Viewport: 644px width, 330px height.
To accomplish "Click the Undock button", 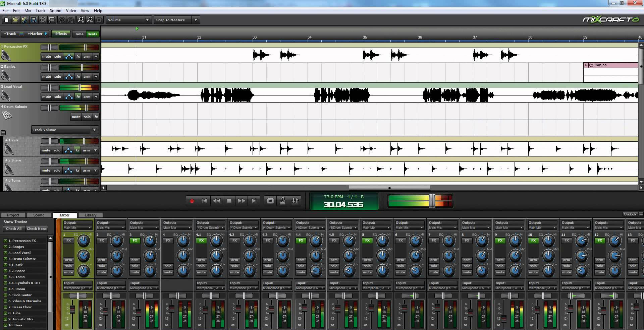I will [x=630, y=214].
